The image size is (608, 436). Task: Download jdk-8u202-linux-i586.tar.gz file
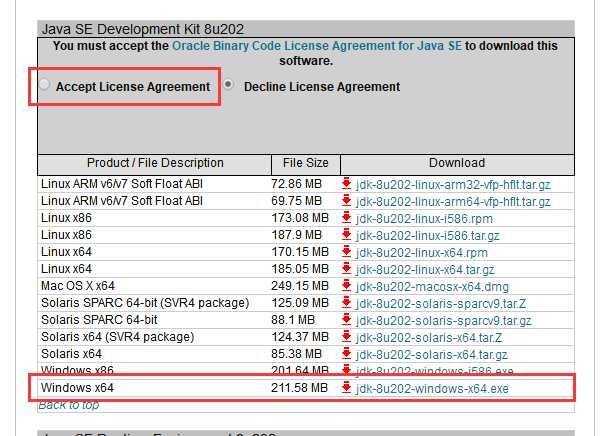pyautogui.click(x=427, y=236)
